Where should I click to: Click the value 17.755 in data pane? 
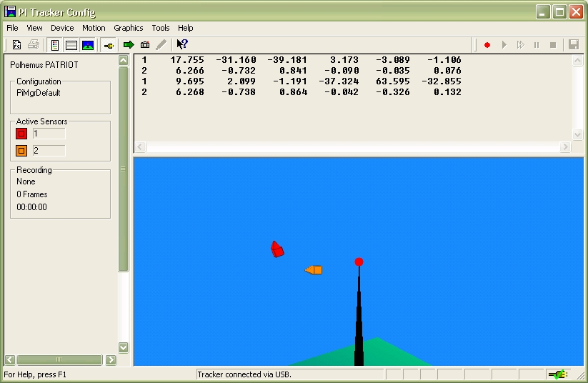pos(187,60)
